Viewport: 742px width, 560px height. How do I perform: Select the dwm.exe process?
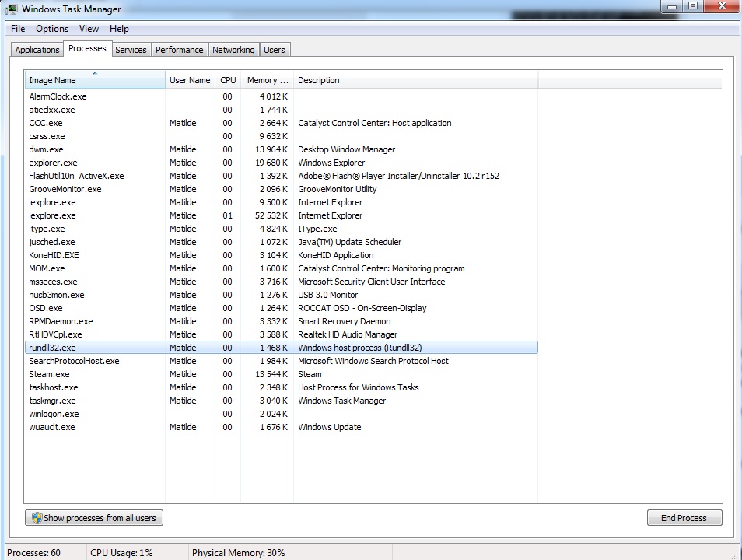click(x=281, y=149)
